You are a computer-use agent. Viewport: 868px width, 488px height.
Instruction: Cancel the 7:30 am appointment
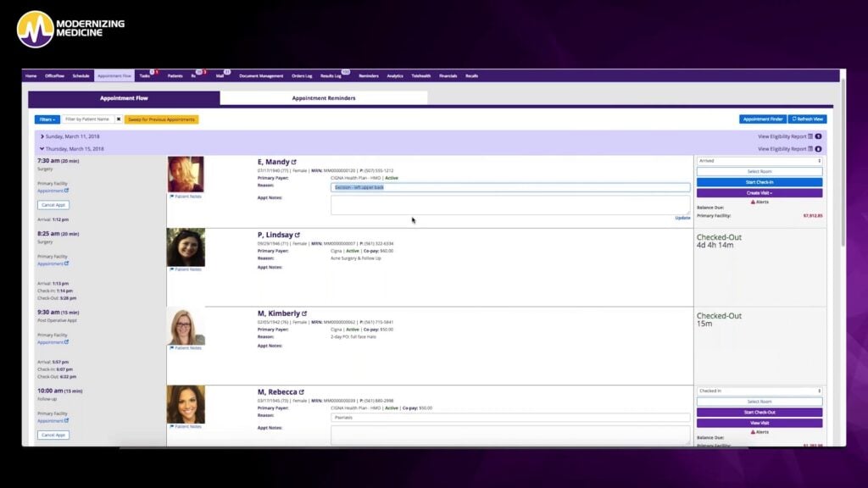pos(53,205)
